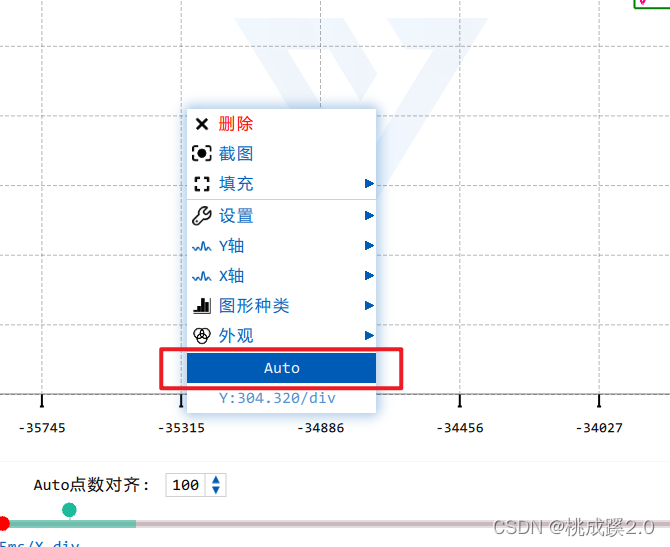
Task: Click the bar-chart icon beside 图形种类
Action: pos(202,306)
